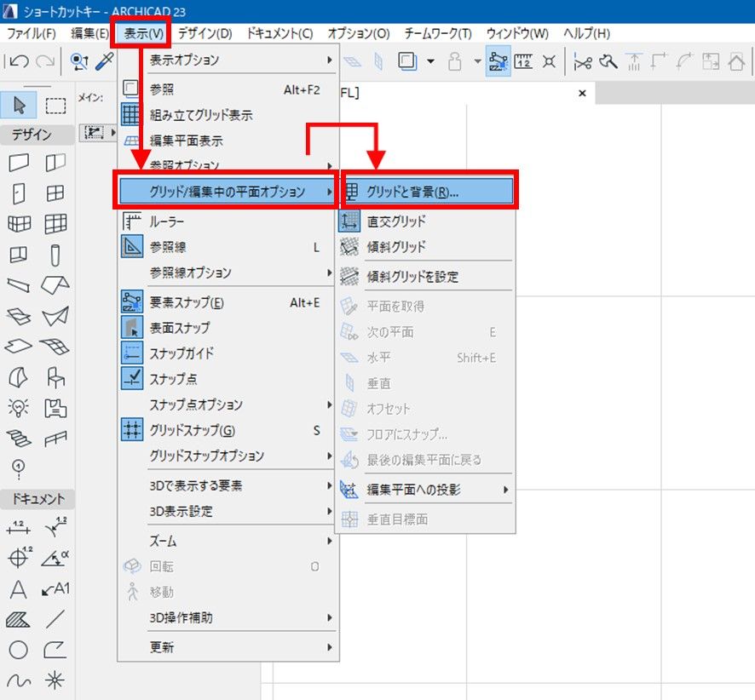
Task: Open the 編集(E) menu
Action: [89, 33]
